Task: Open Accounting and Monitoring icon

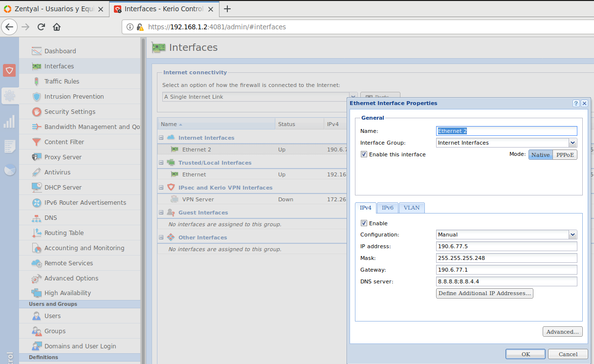Action: point(37,248)
